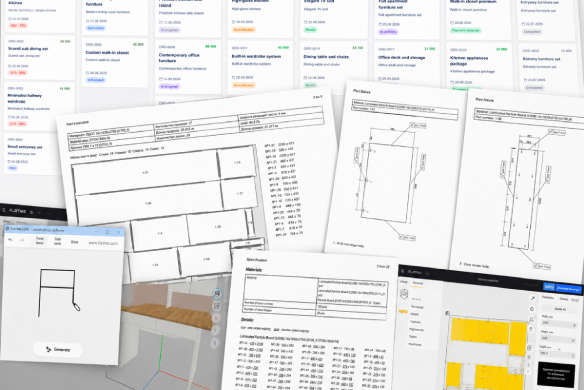Click the rotate icon below the wrench in the editor

pos(532,309)
